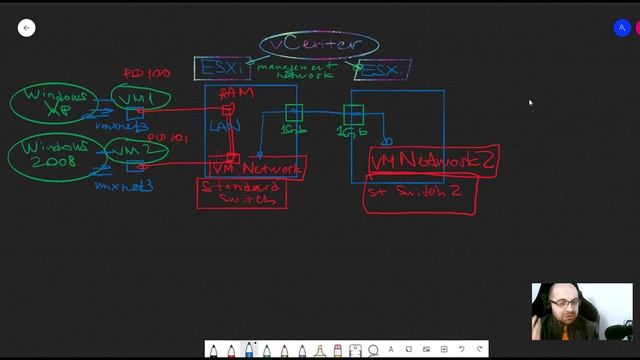Open the plus insert menu

tap(444, 349)
